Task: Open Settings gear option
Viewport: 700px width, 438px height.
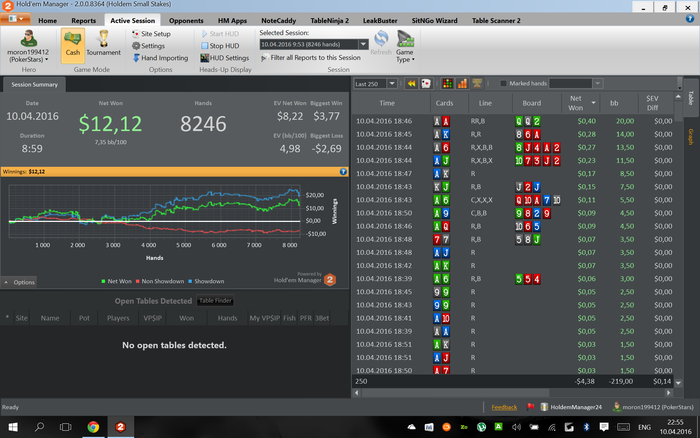Action: point(149,46)
